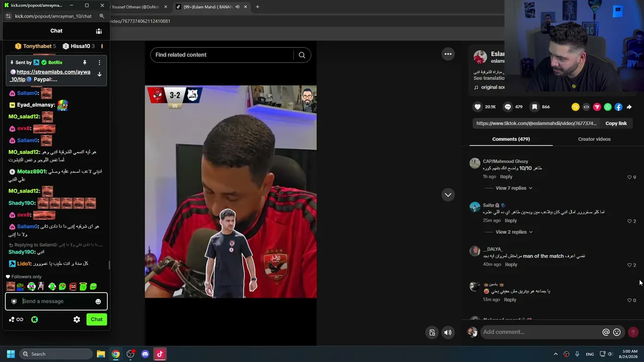Open comments via the speech bubble icon
Image resolution: width=644 pixels, height=362 pixels.
[508, 107]
